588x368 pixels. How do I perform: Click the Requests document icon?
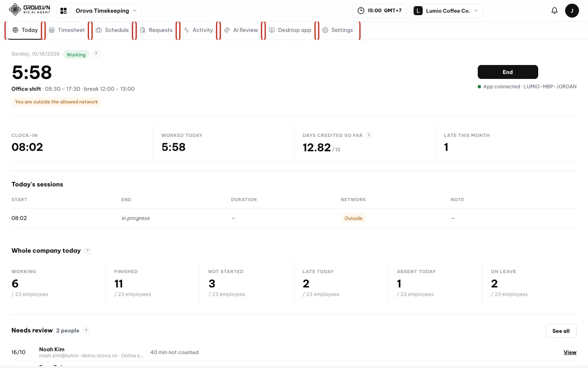(x=143, y=30)
